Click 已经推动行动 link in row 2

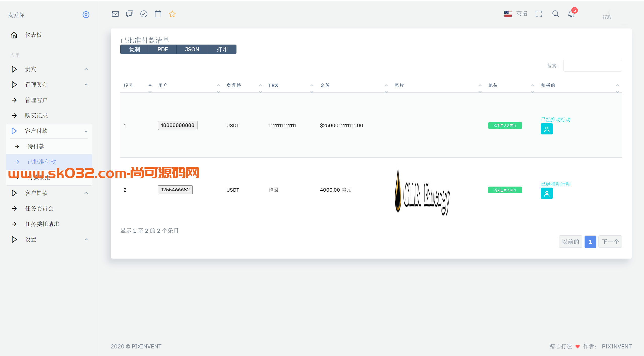point(556,184)
